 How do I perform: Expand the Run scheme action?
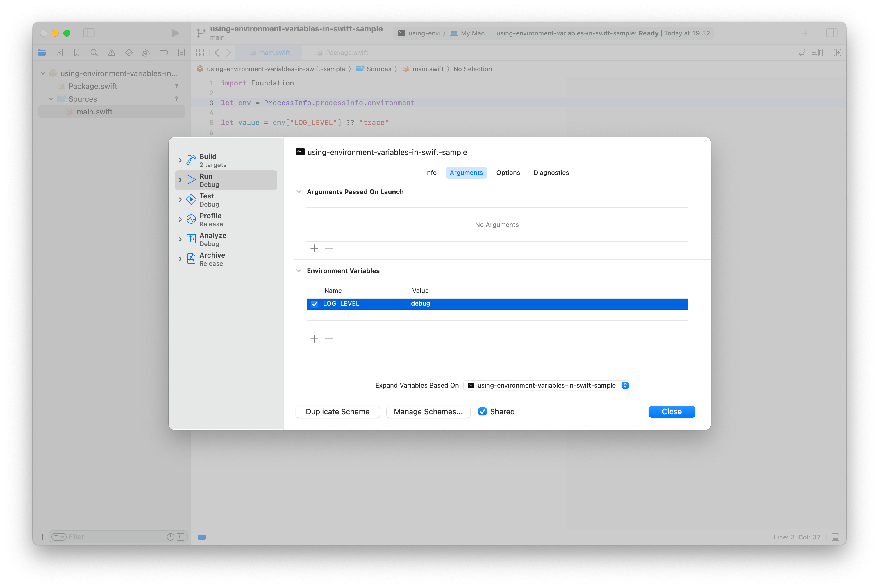pyautogui.click(x=180, y=180)
